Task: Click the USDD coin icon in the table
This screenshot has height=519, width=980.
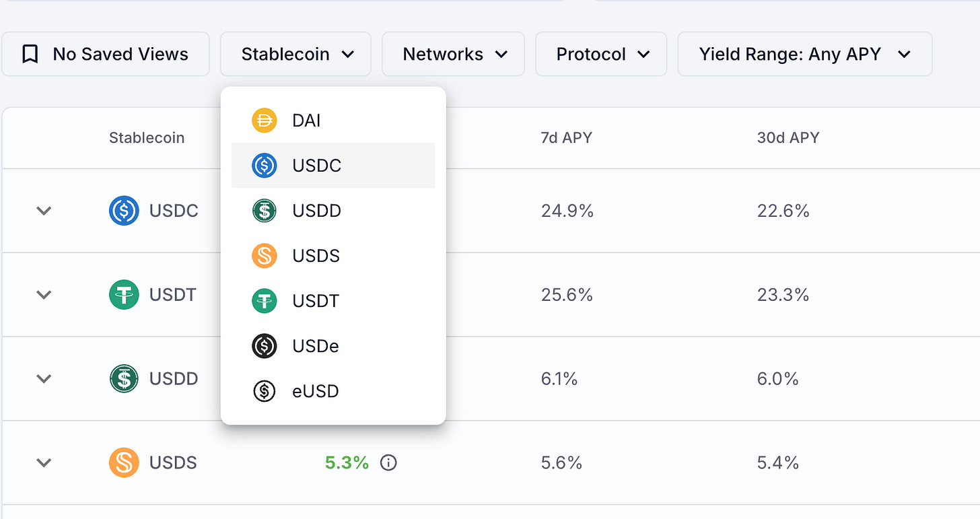Action: click(124, 378)
